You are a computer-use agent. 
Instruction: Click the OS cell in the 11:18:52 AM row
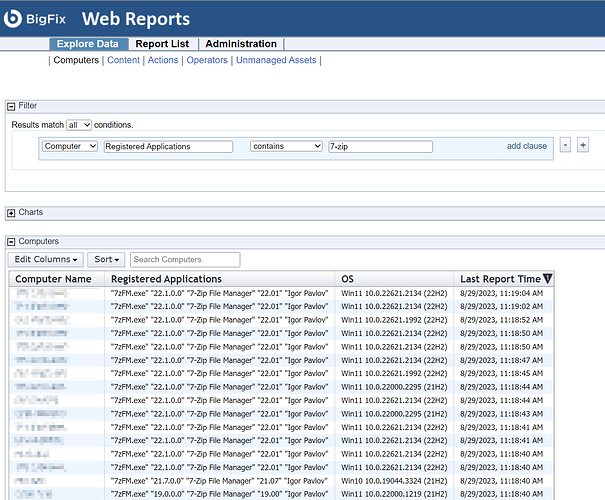coord(394,320)
